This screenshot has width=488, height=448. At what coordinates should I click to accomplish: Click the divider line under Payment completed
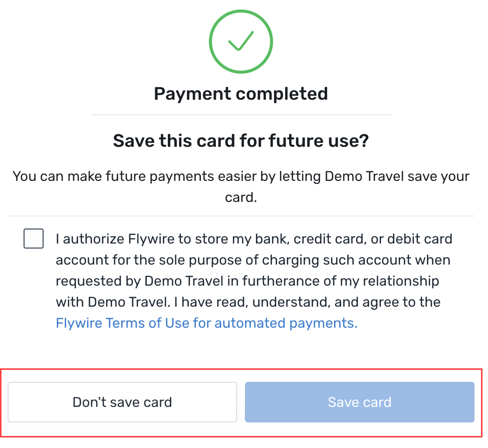click(x=240, y=115)
